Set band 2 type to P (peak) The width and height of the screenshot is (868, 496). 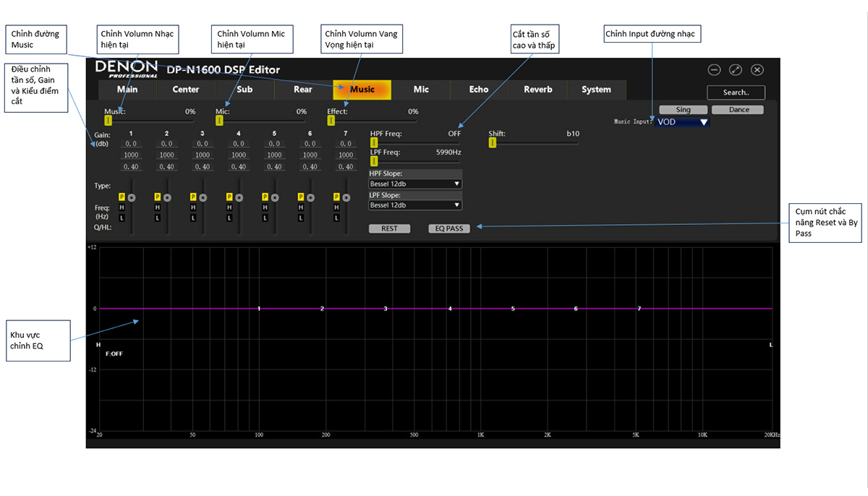coord(157,197)
